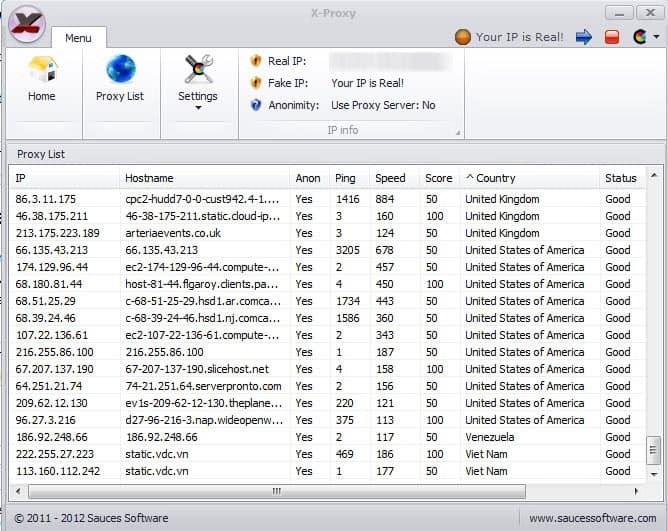Click the 'Your IP is Real!' header status
This screenshot has width=668, height=531.
519,37
